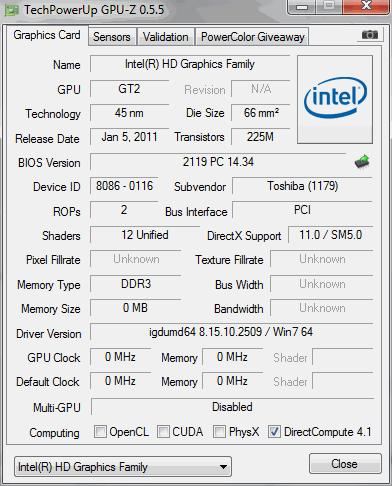The width and height of the screenshot is (392, 486).
Task: Minimize the GPU-Z window
Action: pyautogui.click(x=302, y=7)
